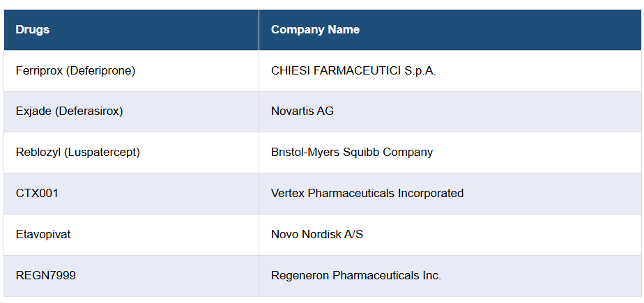Screen dimensions: 644x303
Task: Click the Company Name column header
Action: point(315,30)
